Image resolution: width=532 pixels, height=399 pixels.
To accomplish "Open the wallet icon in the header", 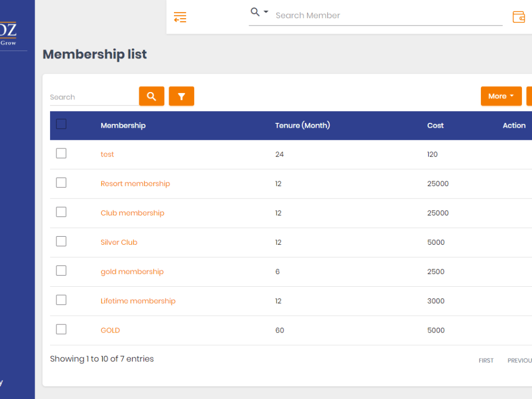I will tap(519, 17).
